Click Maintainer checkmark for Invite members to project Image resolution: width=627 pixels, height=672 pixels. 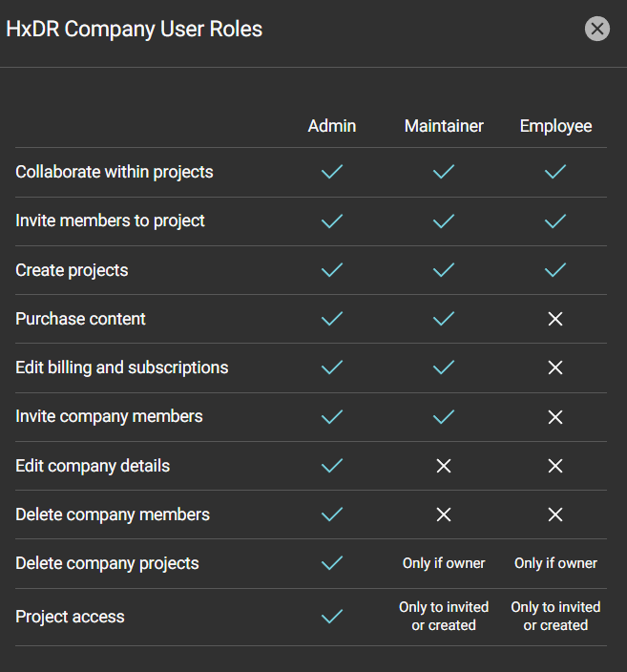444,220
